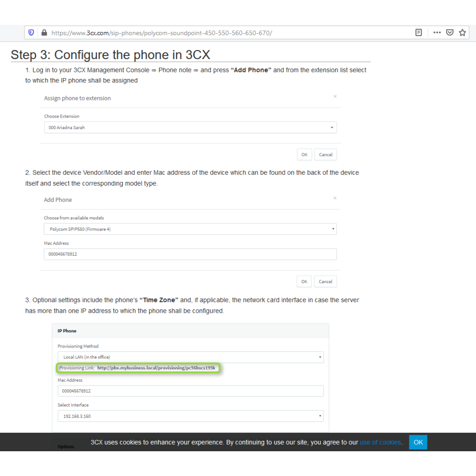The width and height of the screenshot is (476, 476).
Task: Click the padlock site security icon
Action: [44, 33]
